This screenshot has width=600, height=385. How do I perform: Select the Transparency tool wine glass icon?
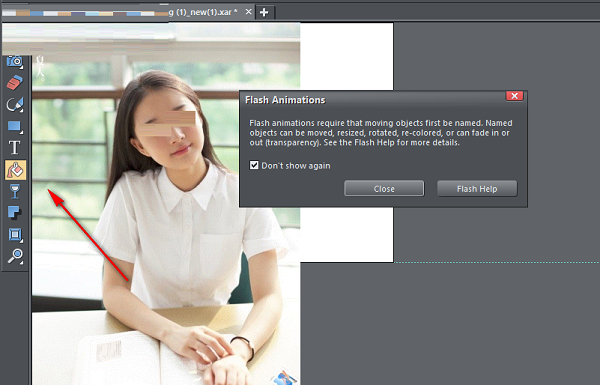(x=15, y=191)
